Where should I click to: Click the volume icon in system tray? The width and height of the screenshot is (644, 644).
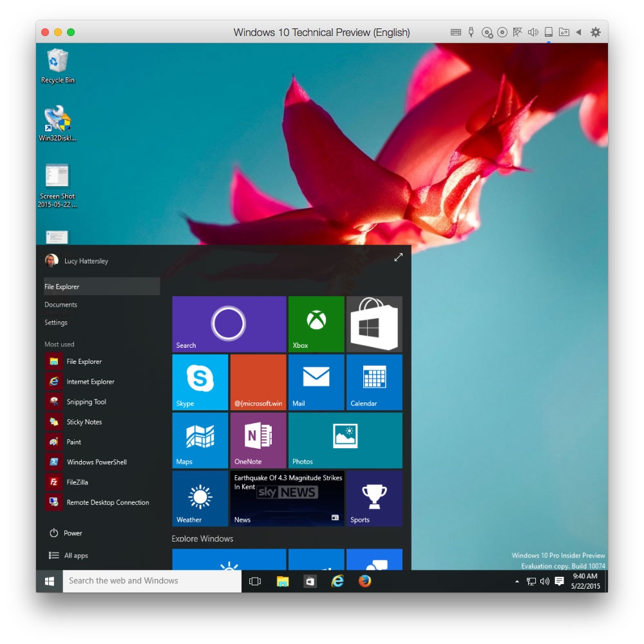tap(545, 582)
